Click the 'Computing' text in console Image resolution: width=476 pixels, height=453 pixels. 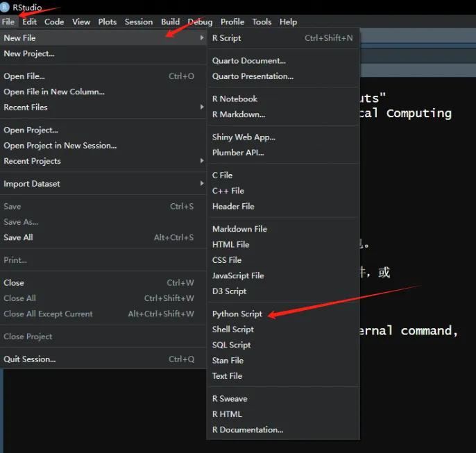pos(419,114)
